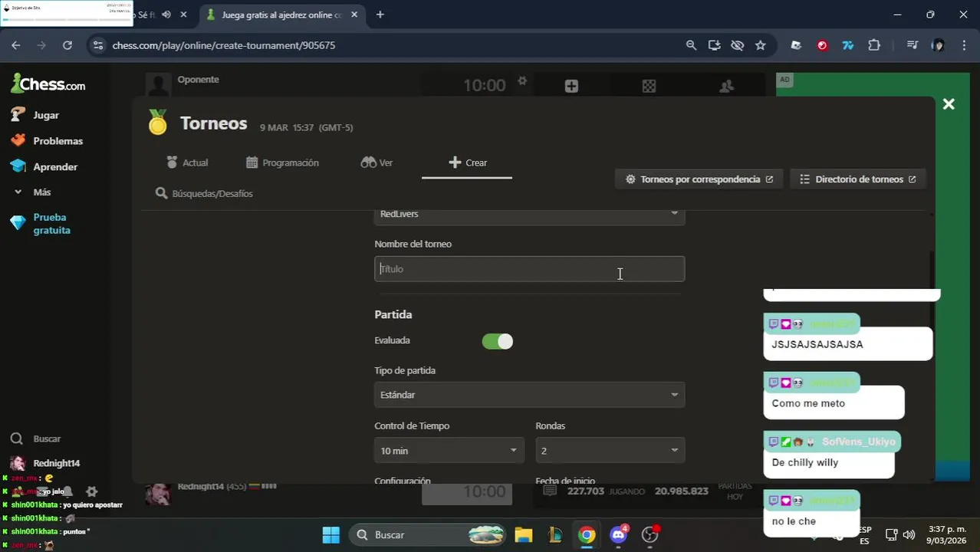The height and width of the screenshot is (552, 980).
Task: Open the Rondas dropdown showing 2
Action: [610, 451]
